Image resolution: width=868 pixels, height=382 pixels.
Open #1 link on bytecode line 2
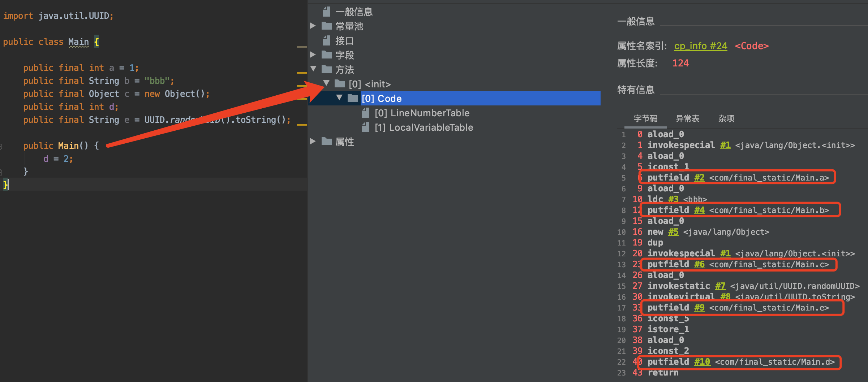725,145
